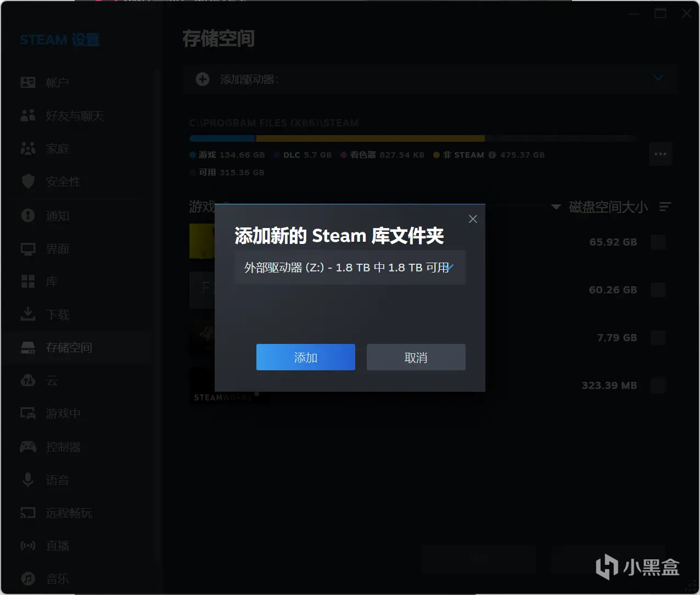700x595 pixels.
Task: Click the monitor icon beside 界面
Action: click(27, 249)
